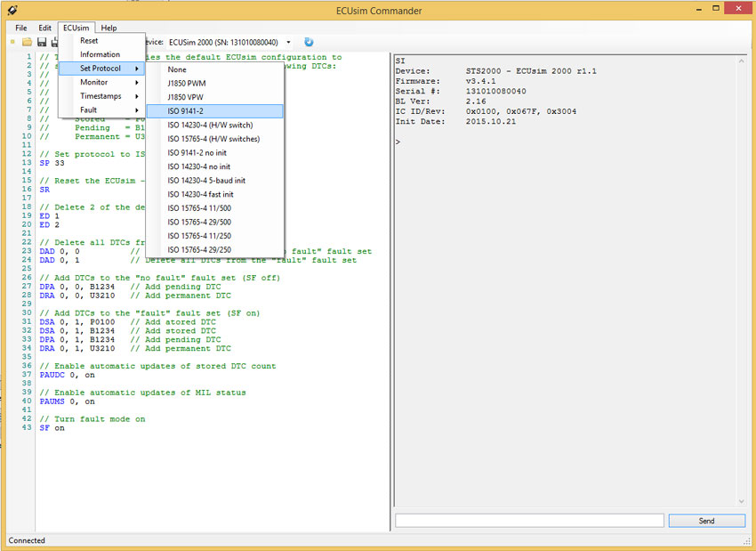This screenshot has height=551, width=756.
Task: Select the ISO 9141-2 protocol
Action: click(214, 111)
